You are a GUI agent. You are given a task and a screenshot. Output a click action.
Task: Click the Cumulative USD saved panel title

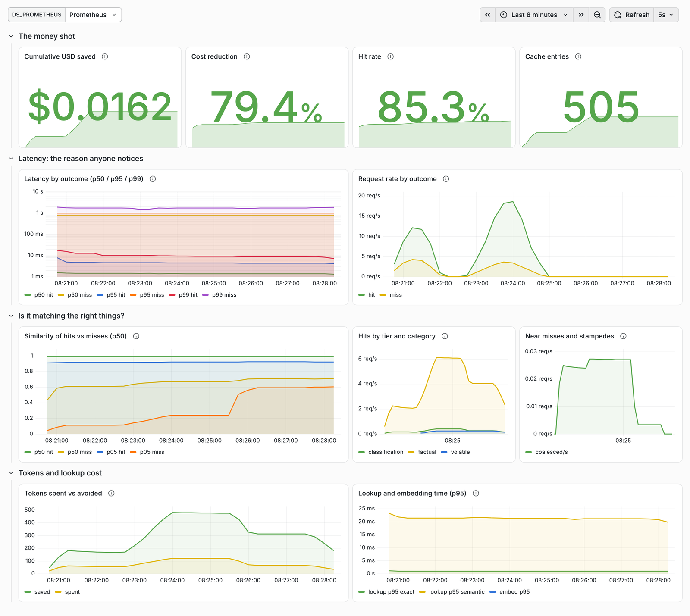click(x=60, y=56)
